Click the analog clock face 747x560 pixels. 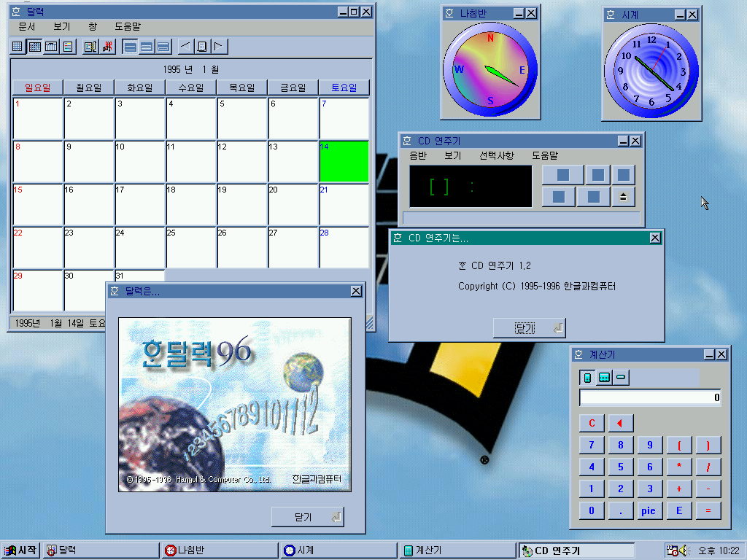[651, 71]
